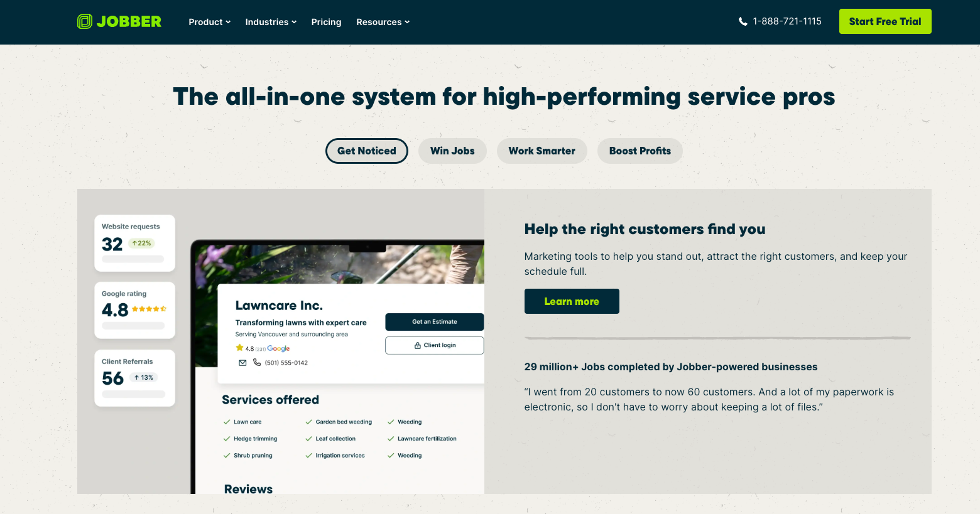Click the customer quote about 60 customers
The height and width of the screenshot is (514, 980).
(x=709, y=399)
